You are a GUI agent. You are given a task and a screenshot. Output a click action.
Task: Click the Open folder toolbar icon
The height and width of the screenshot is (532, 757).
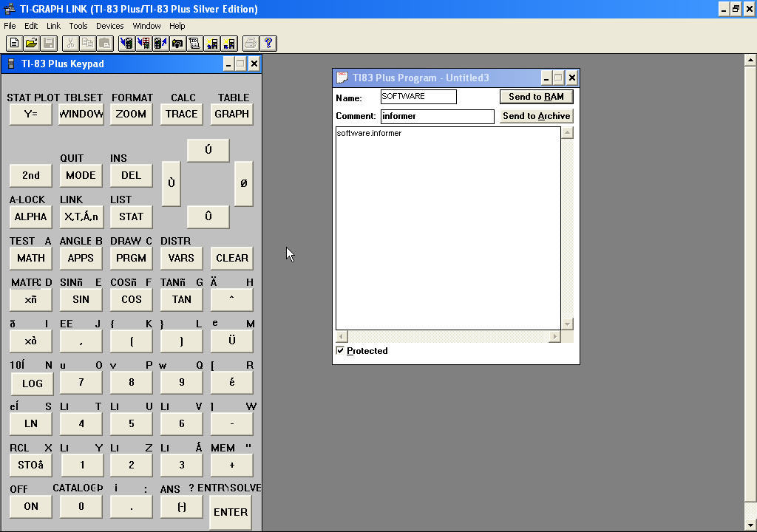[31, 44]
